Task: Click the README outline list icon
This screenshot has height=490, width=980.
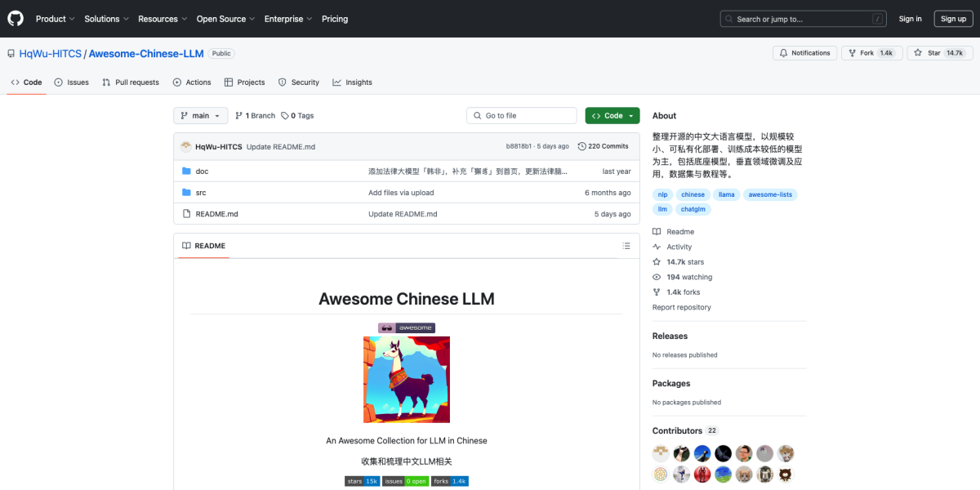Action: 626,245
